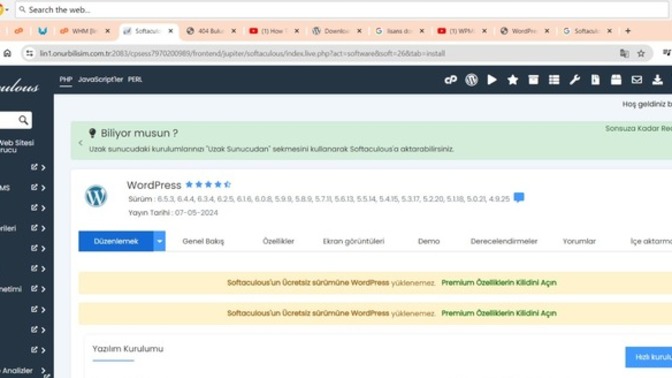The width and height of the screenshot is (672, 378).
Task: Click the WordPress logo beside the title
Action: tap(96, 196)
